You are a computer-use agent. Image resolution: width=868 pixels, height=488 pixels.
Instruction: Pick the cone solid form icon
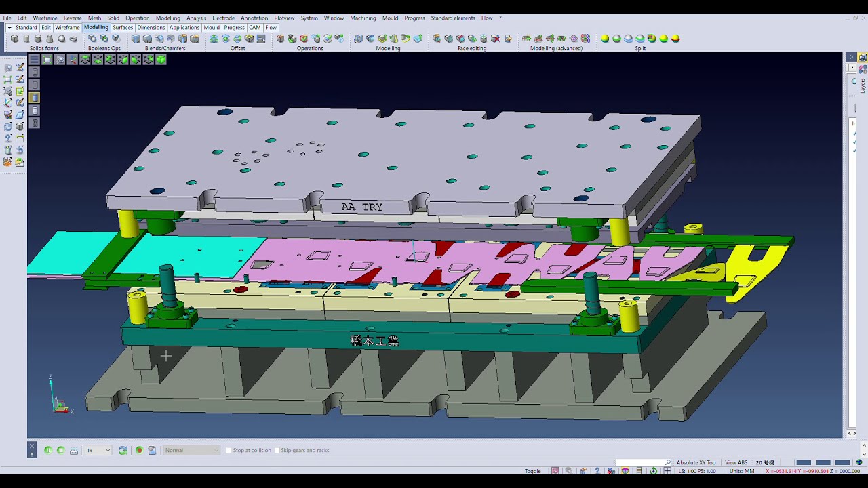50,39
